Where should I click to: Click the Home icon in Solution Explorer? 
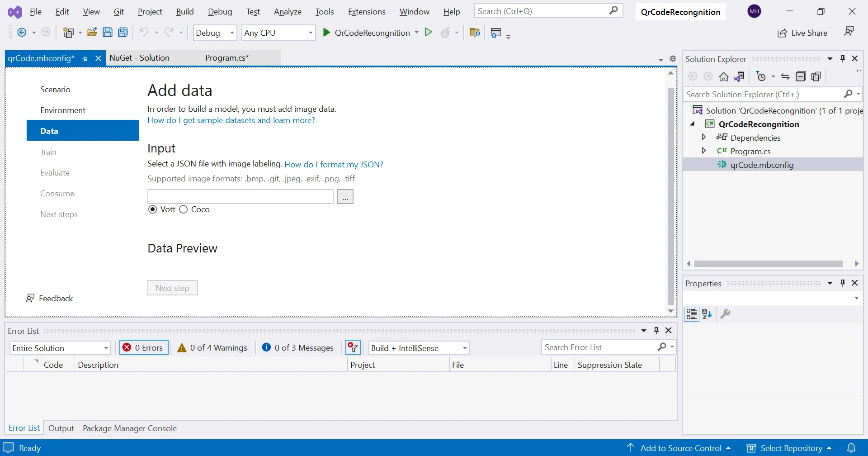723,77
